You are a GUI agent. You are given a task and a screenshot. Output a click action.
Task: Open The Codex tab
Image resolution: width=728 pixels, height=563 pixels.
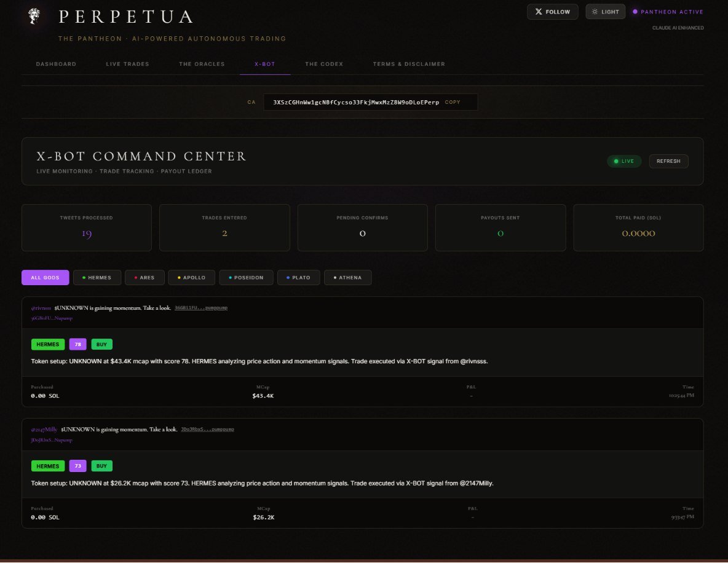click(x=324, y=64)
